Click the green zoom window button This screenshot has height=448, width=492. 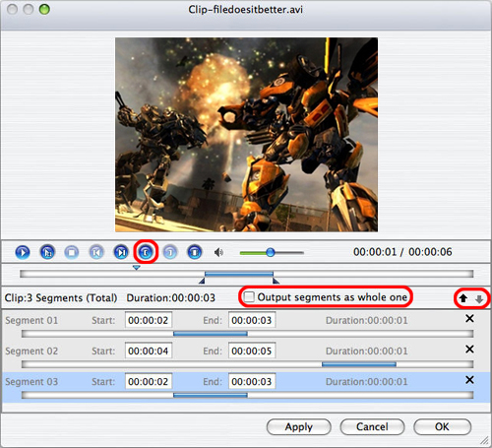pos(44,9)
